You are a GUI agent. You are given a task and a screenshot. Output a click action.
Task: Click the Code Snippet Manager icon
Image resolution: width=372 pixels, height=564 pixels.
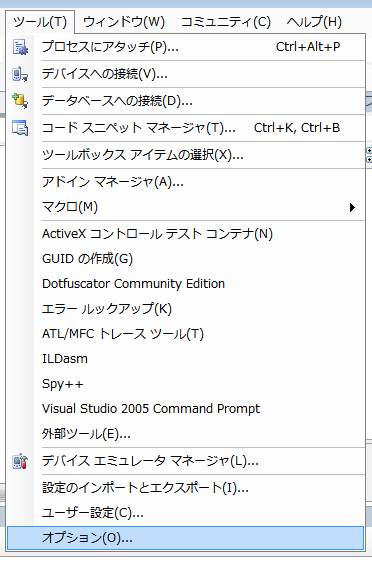20,128
